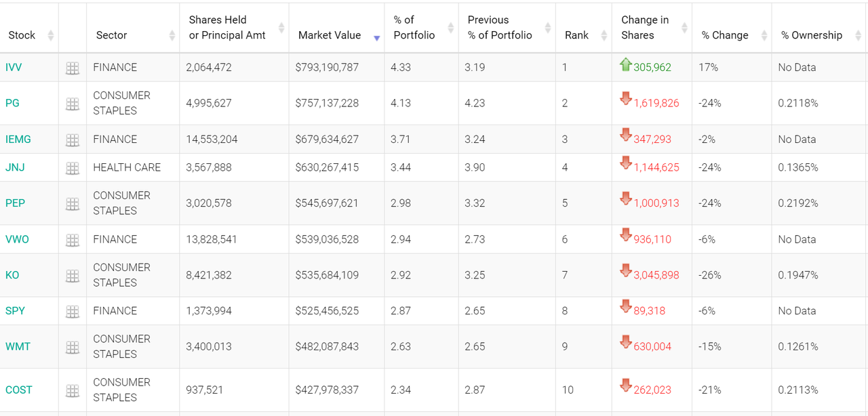The width and height of the screenshot is (868, 416).
Task: Open the SPY stock link
Action: pyautogui.click(x=15, y=311)
